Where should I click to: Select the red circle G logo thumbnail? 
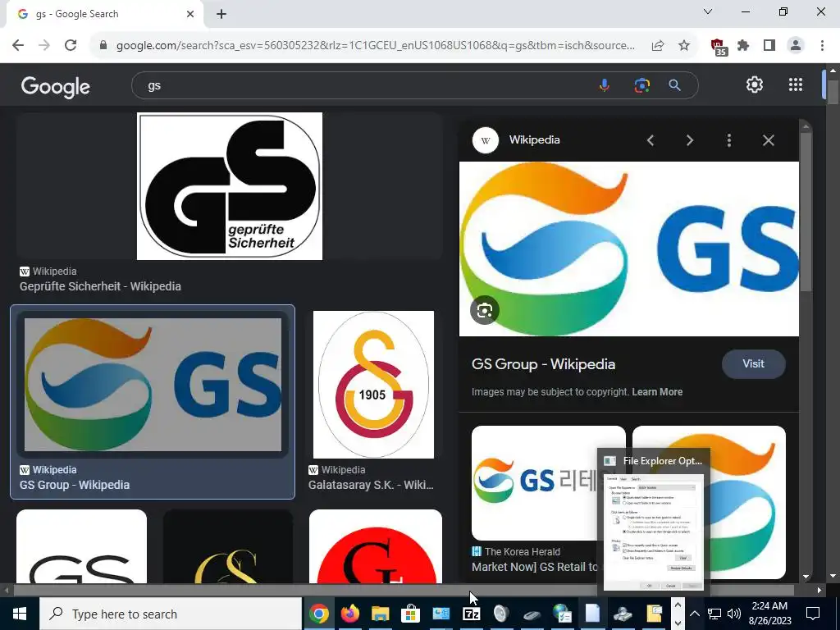pyautogui.click(x=376, y=546)
